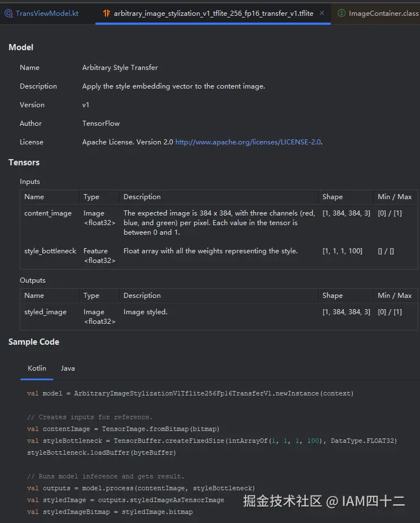The width and height of the screenshot is (420, 523).
Task: Click the Outputs table Type column header
Action: point(91,296)
